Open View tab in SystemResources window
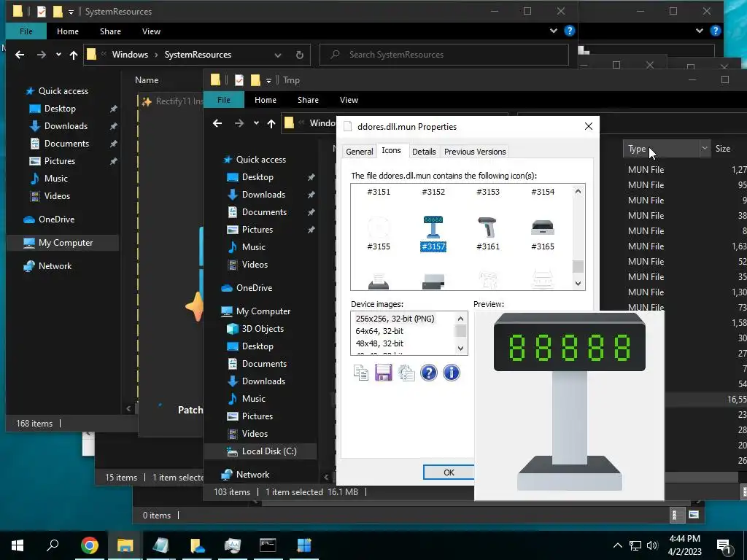747x560 pixels. point(151,31)
